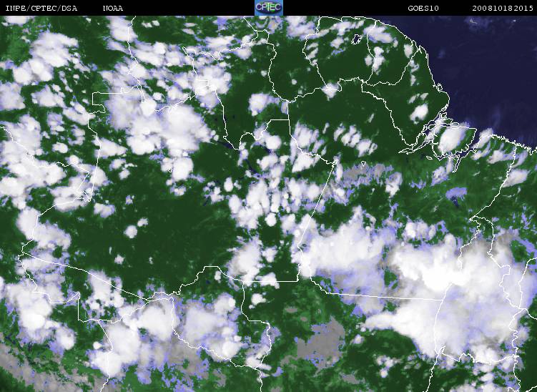Select the INPE/CPTEC/DSA label
Viewport: 537px width, 392px height.
click(x=41, y=8)
